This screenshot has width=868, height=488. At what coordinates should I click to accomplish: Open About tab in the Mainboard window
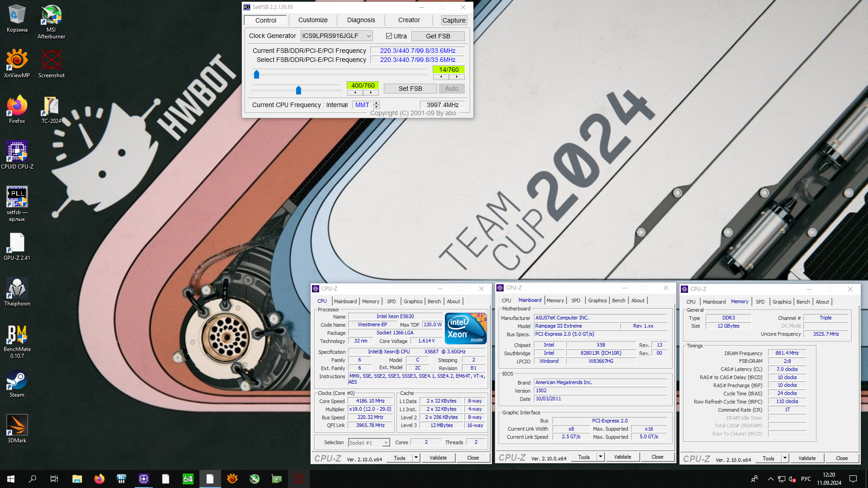pyautogui.click(x=638, y=300)
